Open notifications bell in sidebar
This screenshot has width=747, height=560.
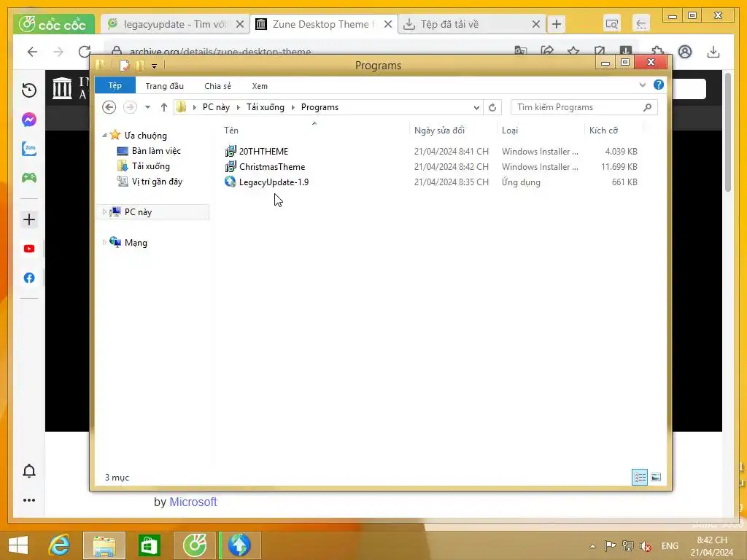(29, 470)
